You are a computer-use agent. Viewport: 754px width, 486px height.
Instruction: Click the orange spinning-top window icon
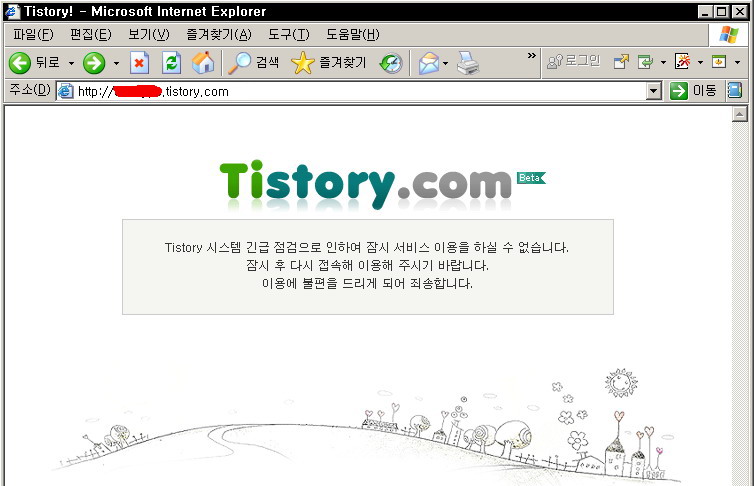pyautogui.click(x=719, y=62)
